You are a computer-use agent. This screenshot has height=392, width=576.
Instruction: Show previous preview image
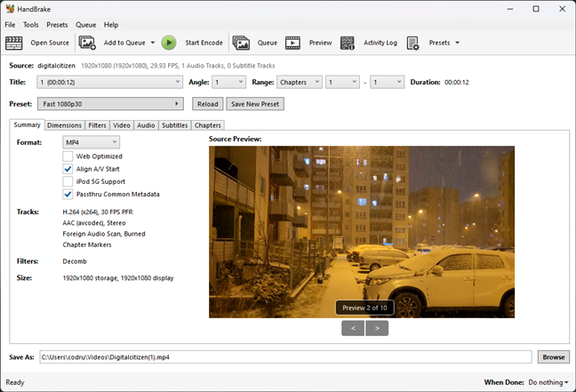tap(353, 328)
